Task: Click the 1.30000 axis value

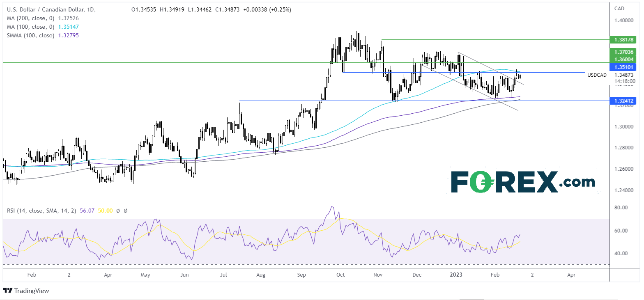Action: 624,127
